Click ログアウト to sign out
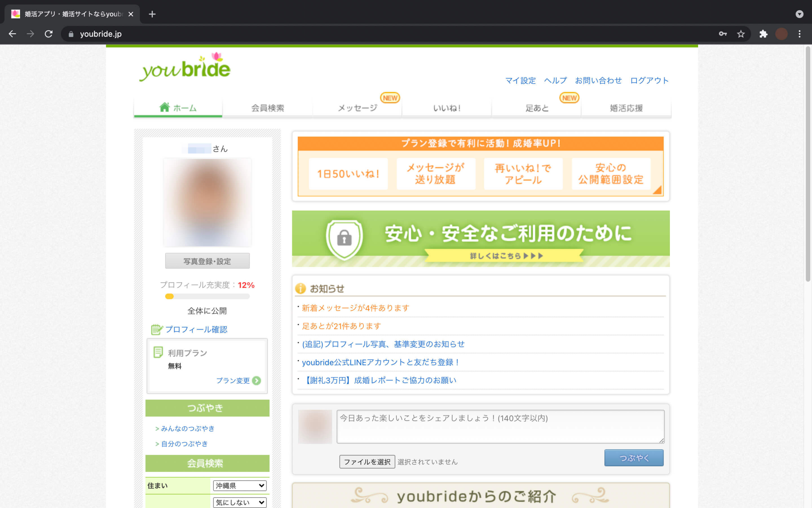 pos(649,81)
